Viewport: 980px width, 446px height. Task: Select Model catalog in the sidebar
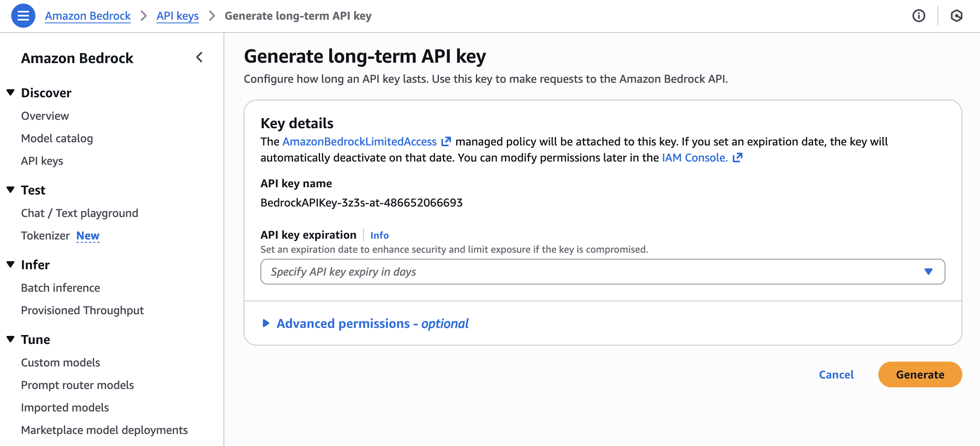pos(57,138)
